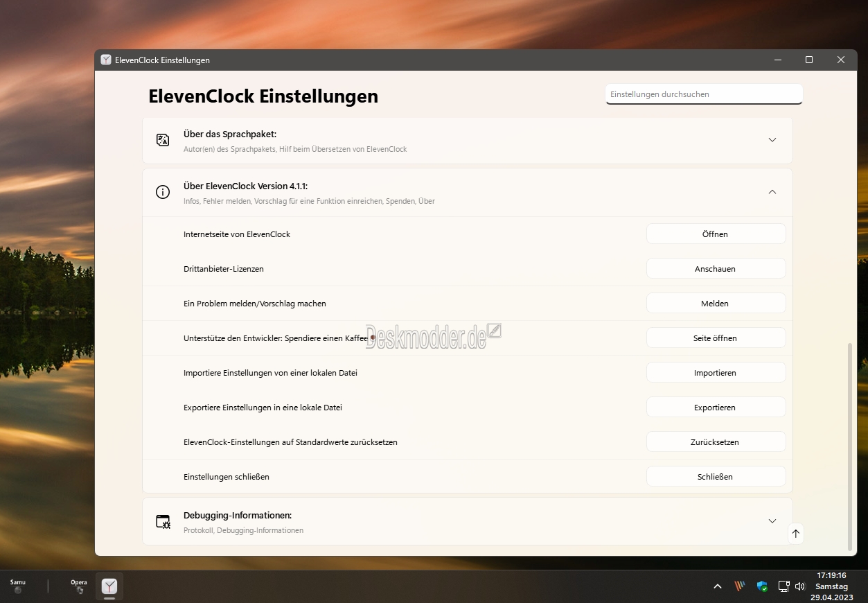
Task: Close the ElevenClock Einstellungen window
Action: coord(841,60)
